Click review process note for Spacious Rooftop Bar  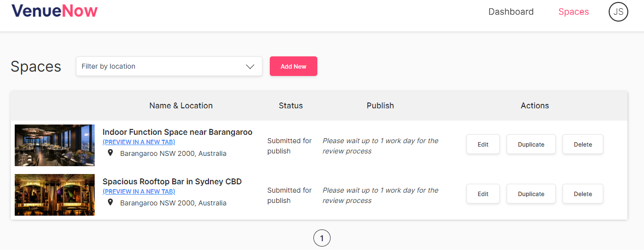click(381, 196)
